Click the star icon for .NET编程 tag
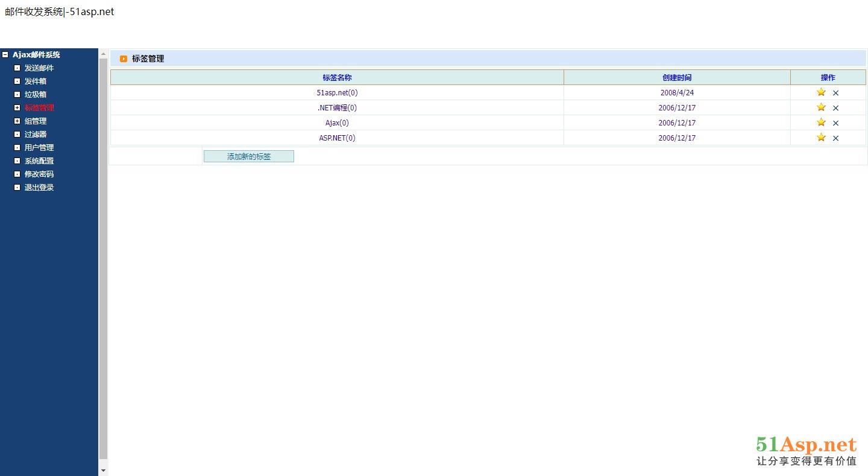Screen dimensions: 868x476 click(821, 107)
